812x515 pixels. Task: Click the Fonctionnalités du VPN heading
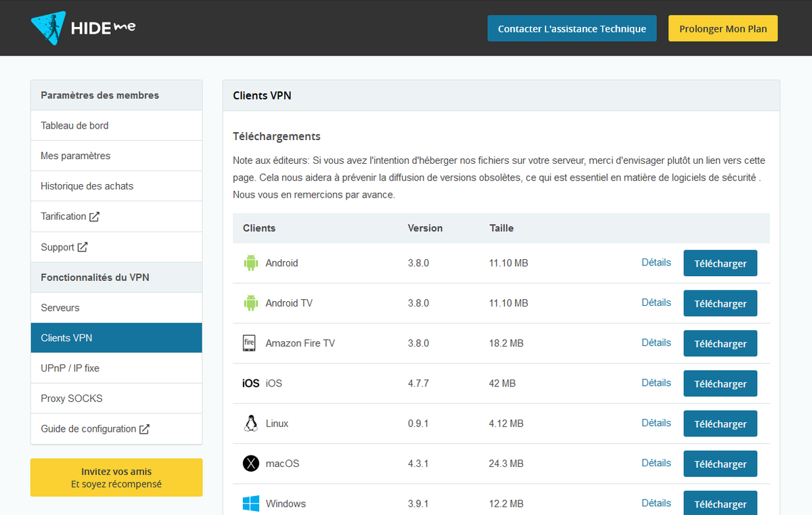(x=95, y=277)
